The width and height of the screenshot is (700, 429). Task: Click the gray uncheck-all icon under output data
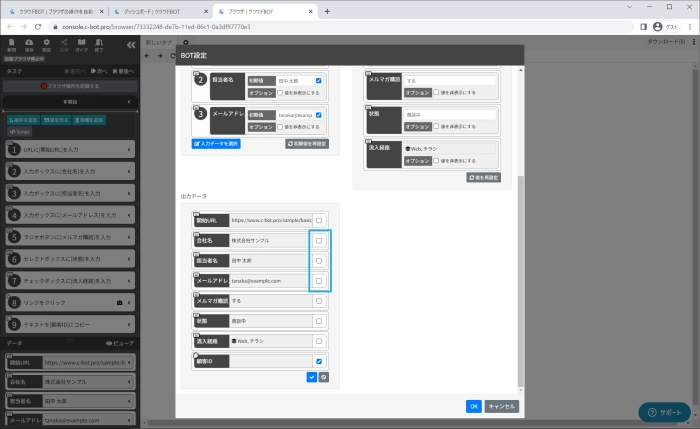(x=323, y=377)
